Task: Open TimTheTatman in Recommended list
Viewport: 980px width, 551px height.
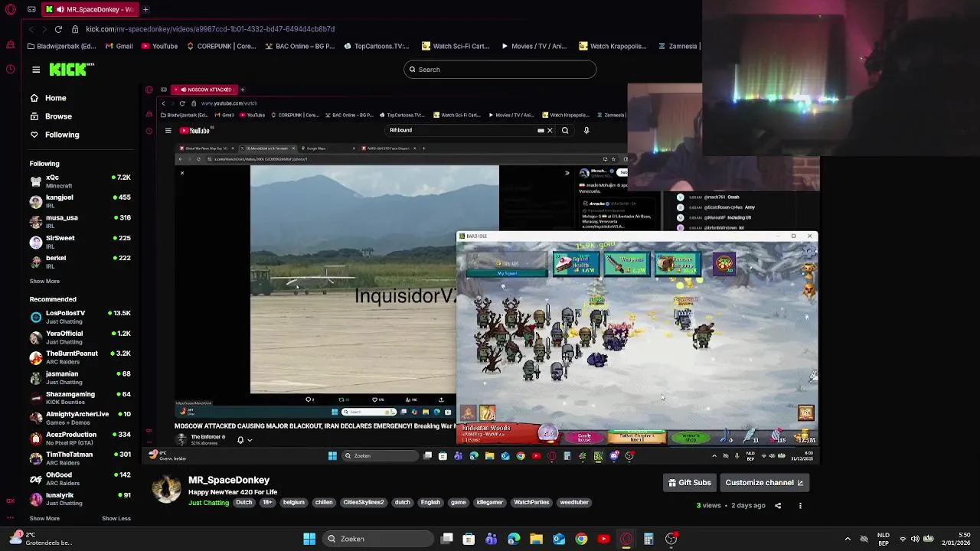Action: 80,458
